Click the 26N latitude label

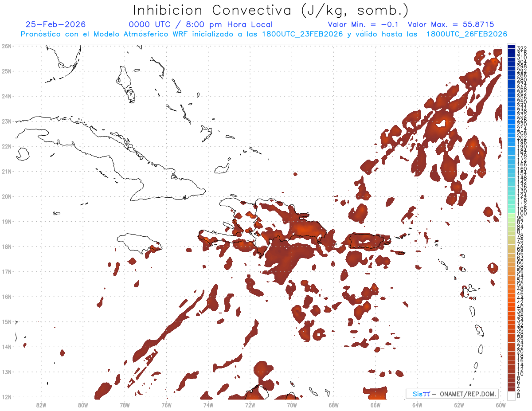(7, 46)
